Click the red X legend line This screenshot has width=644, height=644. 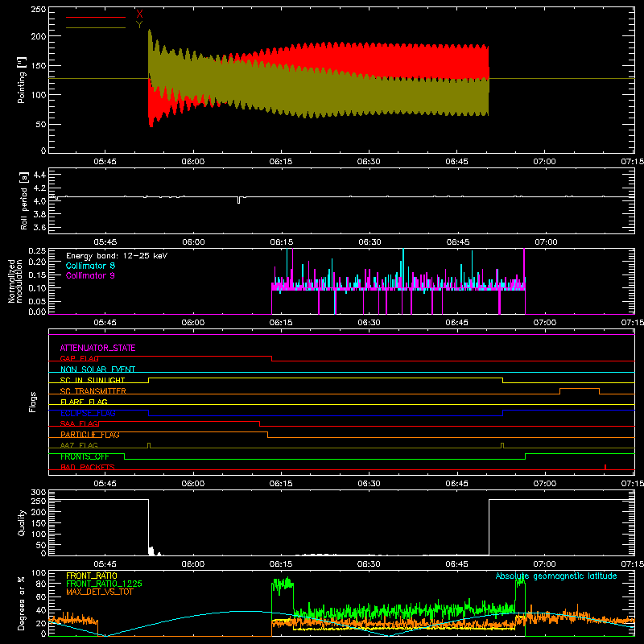96,17
